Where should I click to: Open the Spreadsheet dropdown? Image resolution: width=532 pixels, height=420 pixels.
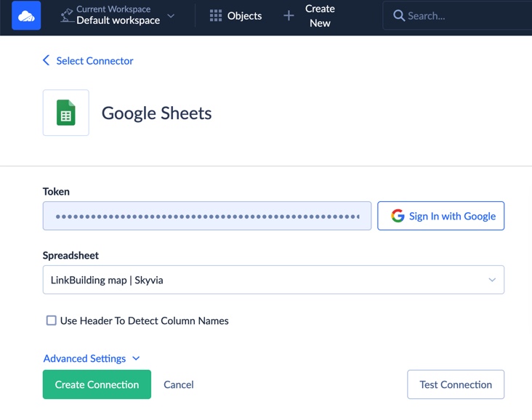273,280
